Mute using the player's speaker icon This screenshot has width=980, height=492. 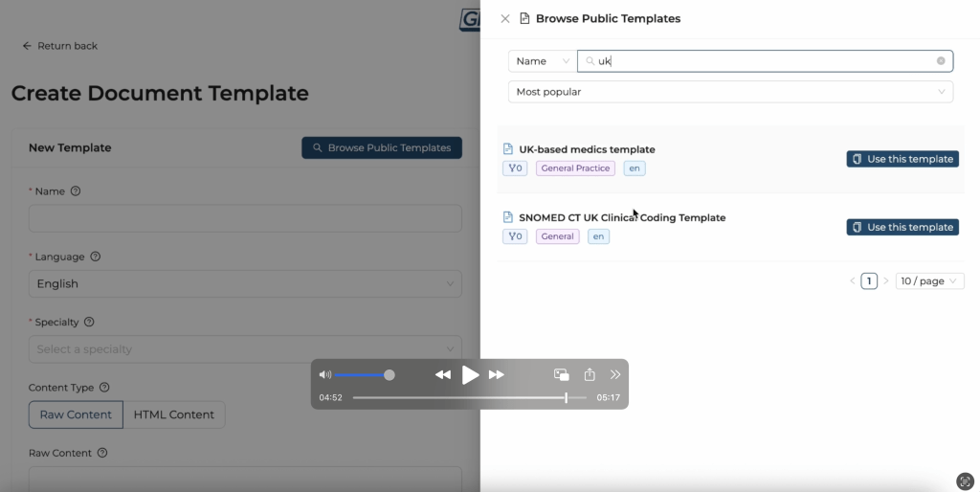click(325, 375)
